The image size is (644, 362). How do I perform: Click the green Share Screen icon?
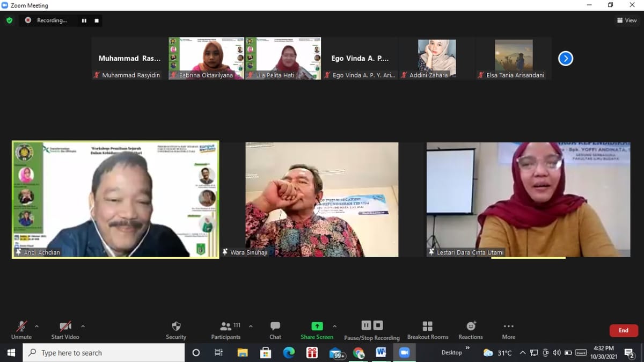pos(317,326)
